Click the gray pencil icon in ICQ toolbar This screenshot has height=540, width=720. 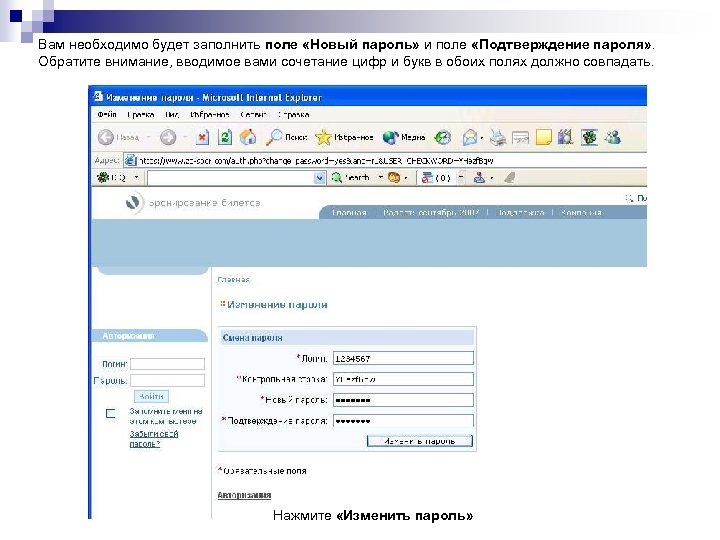[509, 178]
